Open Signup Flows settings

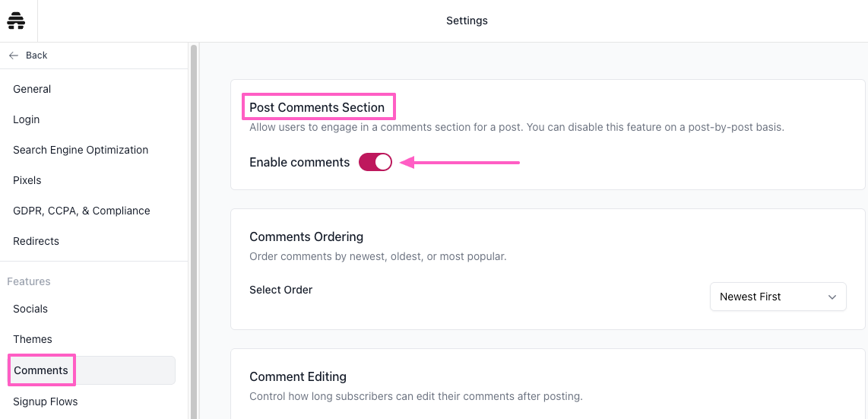click(x=46, y=402)
